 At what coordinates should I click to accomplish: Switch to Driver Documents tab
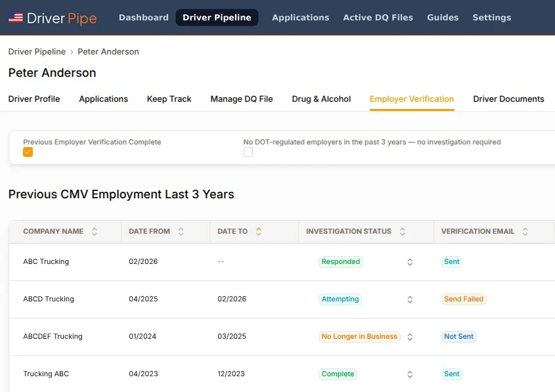(x=508, y=99)
